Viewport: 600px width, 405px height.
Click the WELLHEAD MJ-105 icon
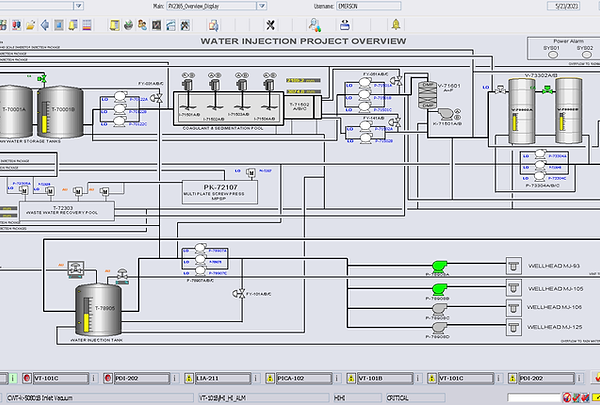pyautogui.click(x=514, y=287)
